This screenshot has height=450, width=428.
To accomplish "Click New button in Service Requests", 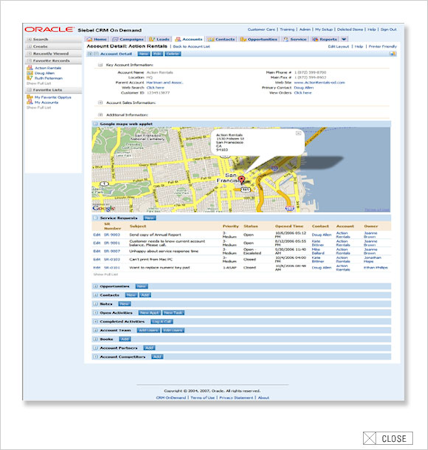I will [x=150, y=218].
